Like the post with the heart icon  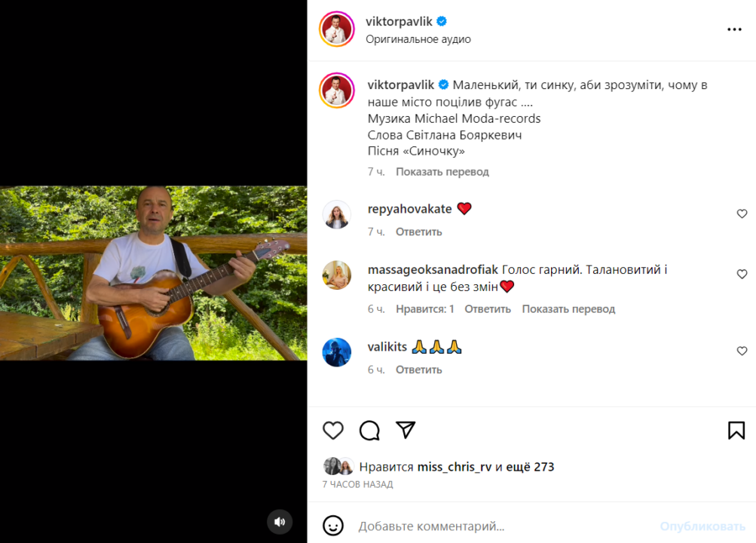[x=333, y=431]
